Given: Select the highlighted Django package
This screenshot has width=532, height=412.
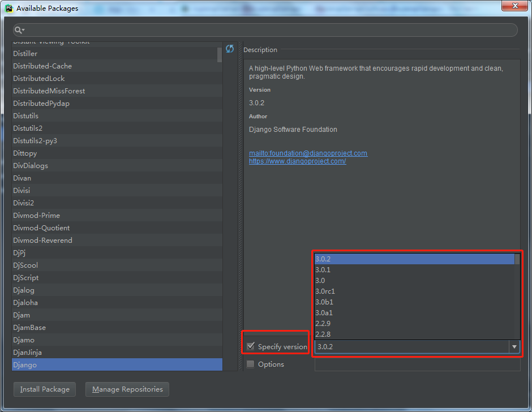Looking at the screenshot, I should [x=117, y=364].
